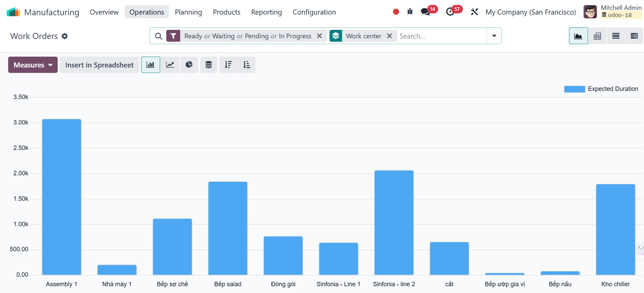Open the pivot table view
The height and width of the screenshot is (293, 644).
tap(597, 36)
